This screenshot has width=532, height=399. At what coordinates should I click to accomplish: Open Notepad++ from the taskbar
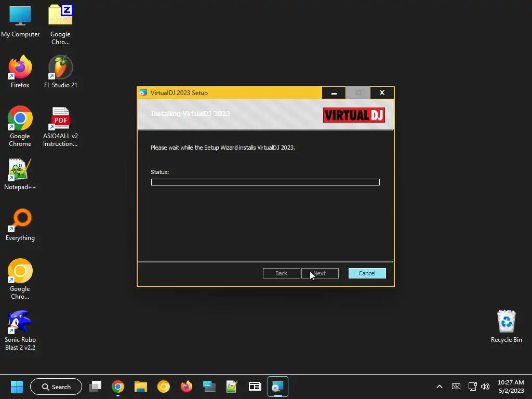point(232,387)
